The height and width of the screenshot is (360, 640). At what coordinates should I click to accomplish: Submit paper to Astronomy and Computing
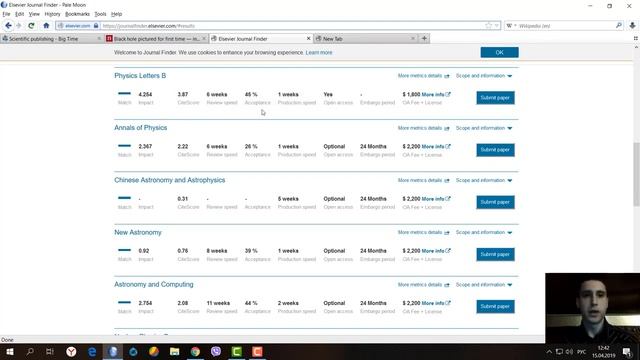click(495, 307)
